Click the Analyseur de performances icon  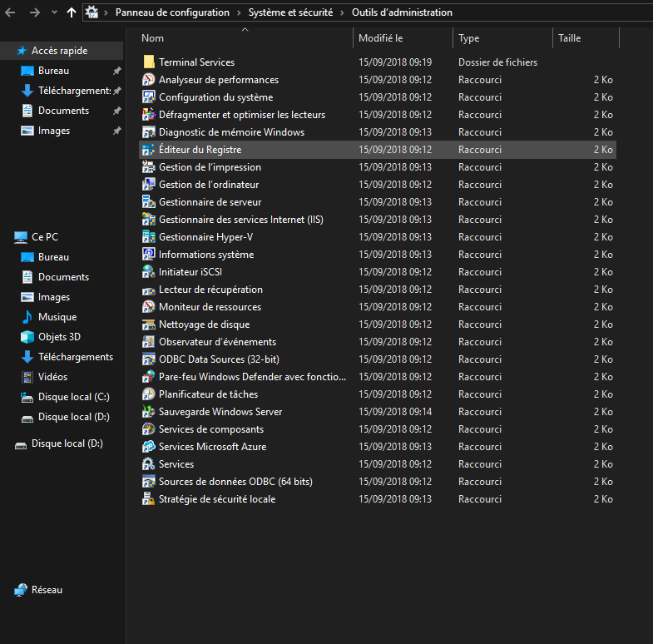click(x=149, y=80)
